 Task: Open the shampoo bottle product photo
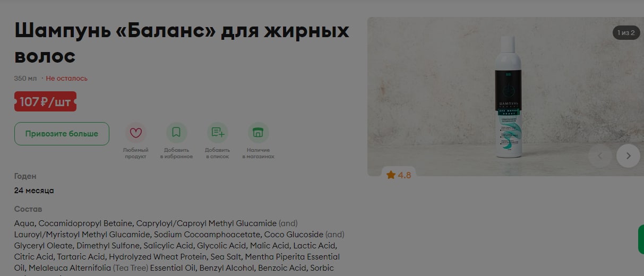pyautogui.click(x=508, y=97)
